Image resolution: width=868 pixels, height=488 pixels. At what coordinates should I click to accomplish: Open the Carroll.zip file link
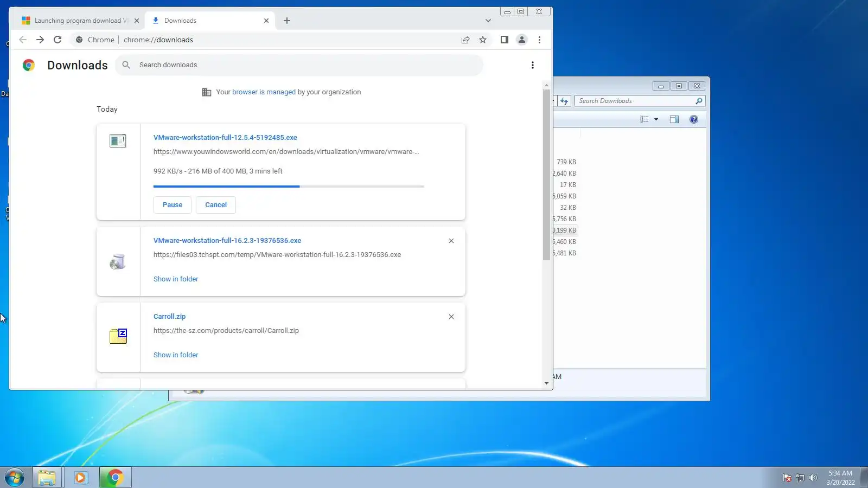pyautogui.click(x=169, y=317)
